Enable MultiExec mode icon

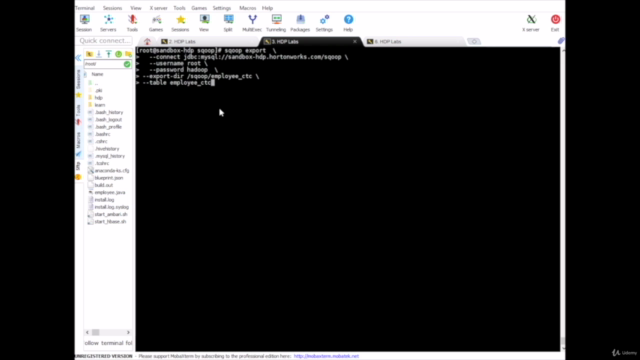pyautogui.click(x=252, y=23)
